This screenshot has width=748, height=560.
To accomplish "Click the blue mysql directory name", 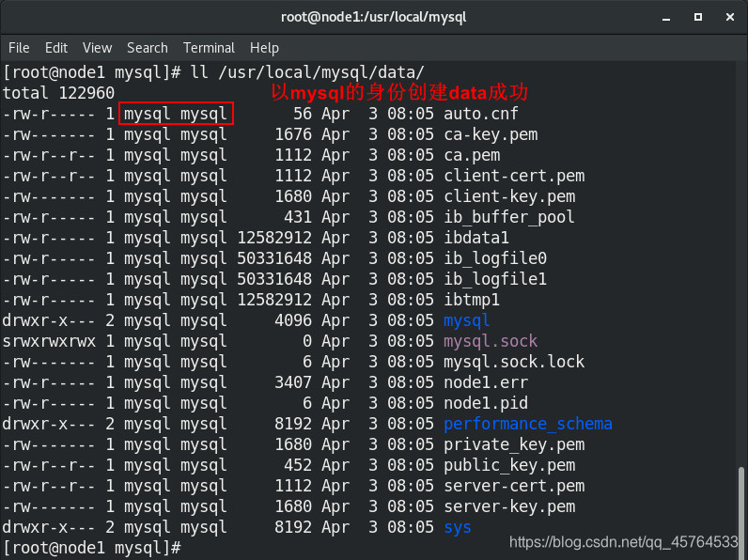I will (x=466, y=320).
